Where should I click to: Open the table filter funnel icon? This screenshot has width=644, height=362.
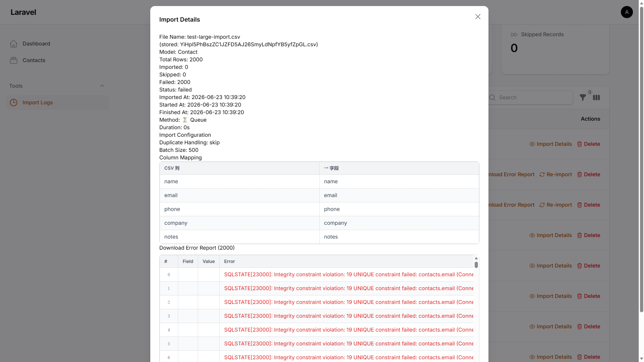coord(582,98)
